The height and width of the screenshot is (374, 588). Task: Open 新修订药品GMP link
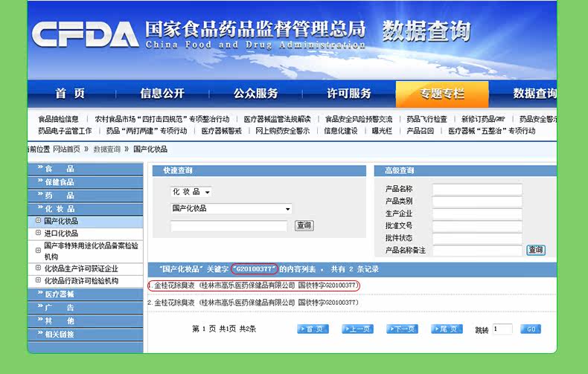tap(483, 119)
